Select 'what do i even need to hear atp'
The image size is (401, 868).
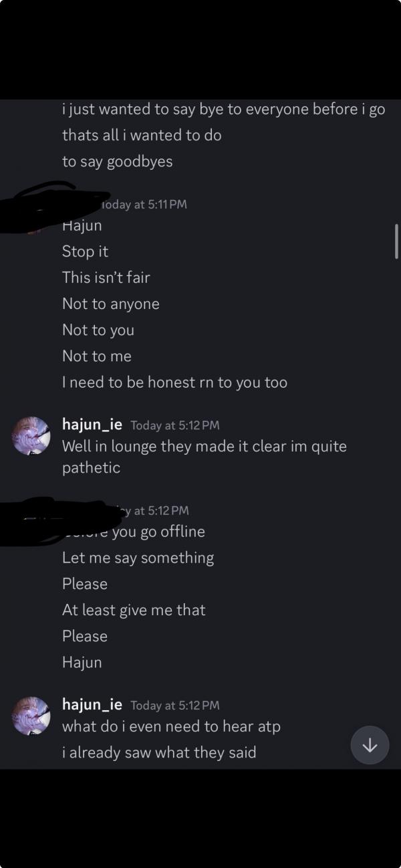(171, 726)
